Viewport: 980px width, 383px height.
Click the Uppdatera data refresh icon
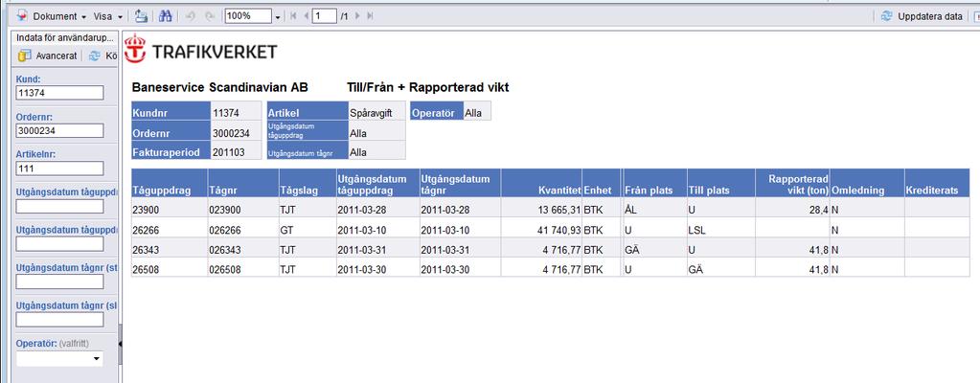point(886,17)
